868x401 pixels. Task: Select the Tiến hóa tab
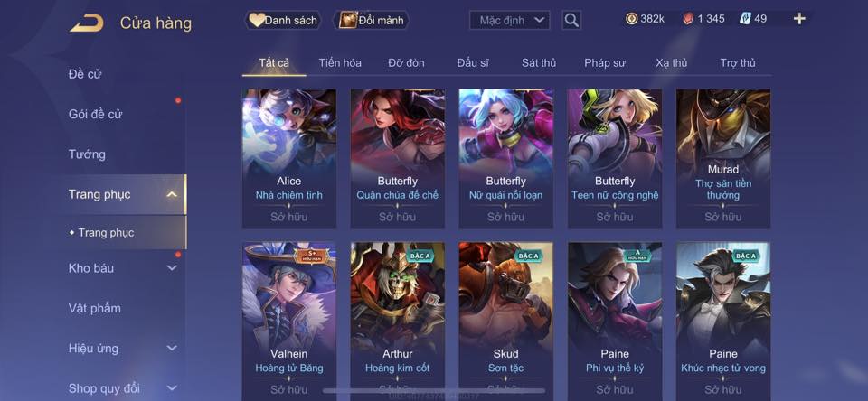pyautogui.click(x=340, y=63)
